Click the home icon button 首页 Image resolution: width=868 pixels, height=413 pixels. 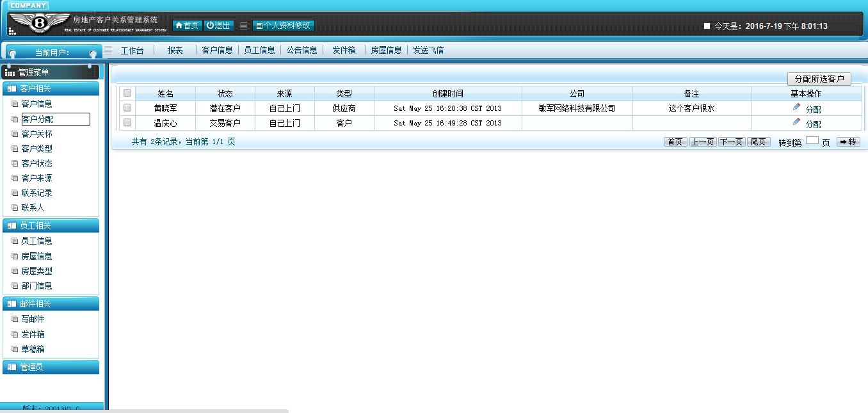(187, 26)
